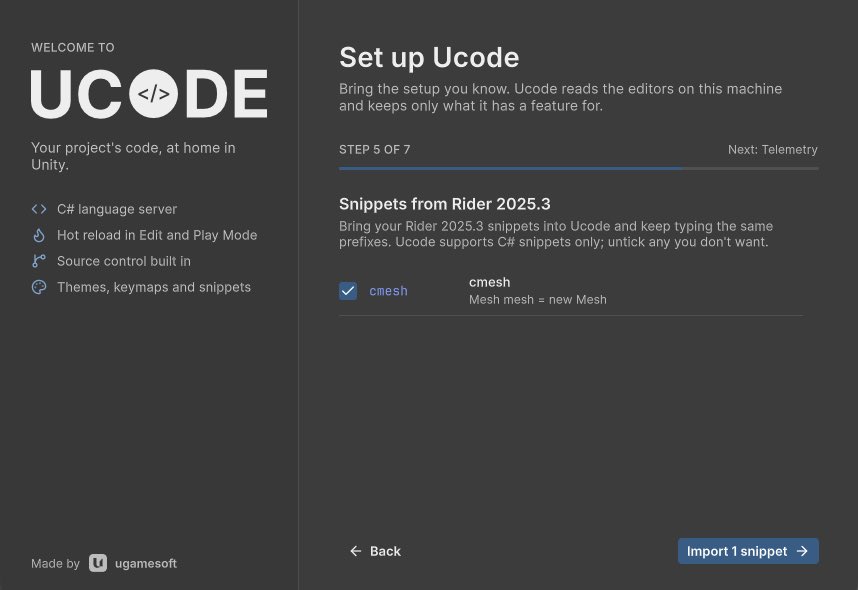Click Import 1 snippet button

coord(748,551)
